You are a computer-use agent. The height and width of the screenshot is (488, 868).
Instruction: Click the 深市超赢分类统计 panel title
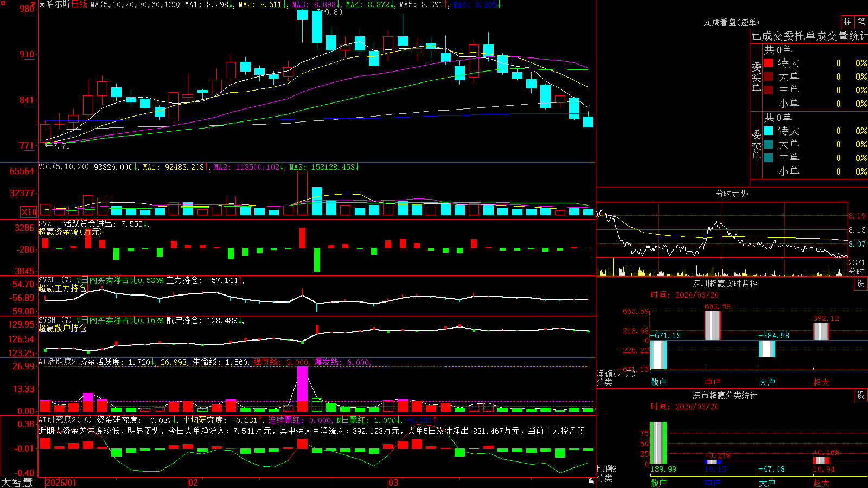point(725,395)
